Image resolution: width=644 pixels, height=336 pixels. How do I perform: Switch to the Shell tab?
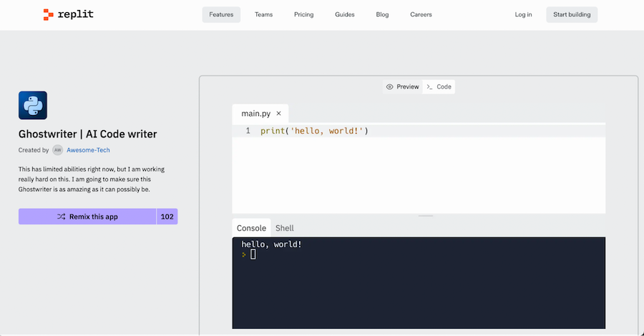coord(285,228)
